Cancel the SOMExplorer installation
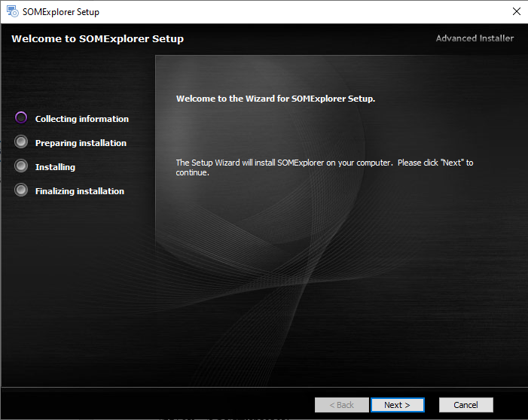Image resolution: width=528 pixels, height=420 pixels. point(465,405)
